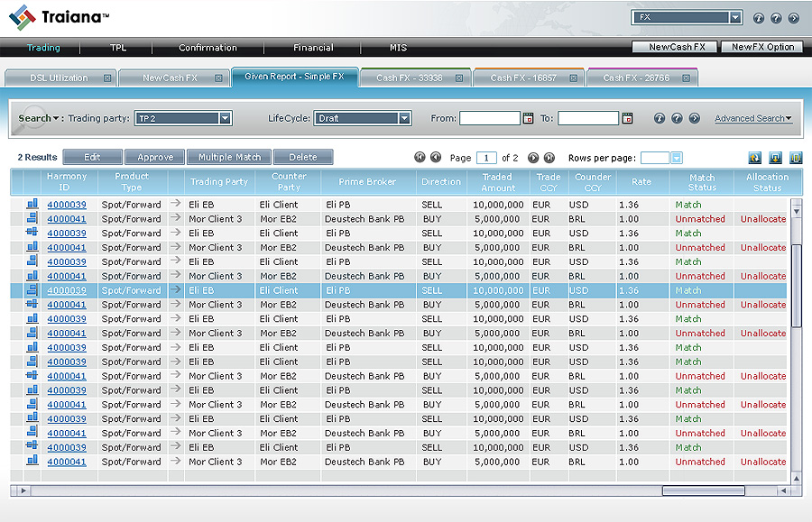Click the next page arrow
812x522 pixels.
533,158
